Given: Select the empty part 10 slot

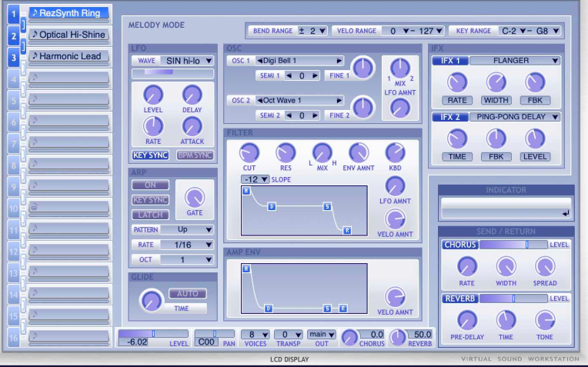Looking at the screenshot, I should pyautogui.click(x=69, y=207).
